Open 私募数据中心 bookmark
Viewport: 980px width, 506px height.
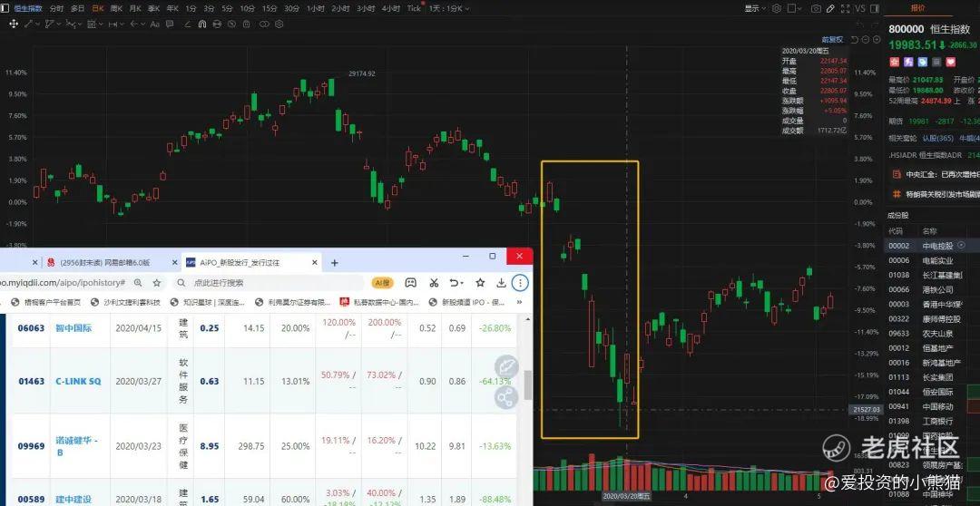click(x=379, y=302)
